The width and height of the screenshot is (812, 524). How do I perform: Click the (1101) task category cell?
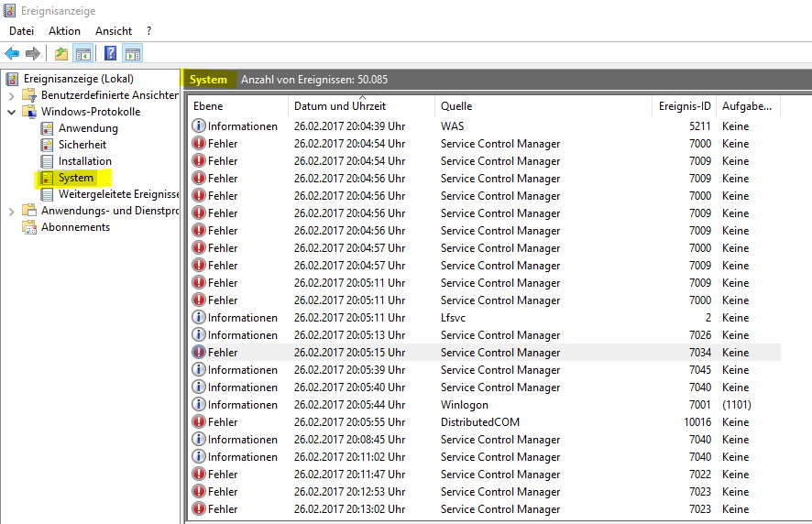pos(737,404)
